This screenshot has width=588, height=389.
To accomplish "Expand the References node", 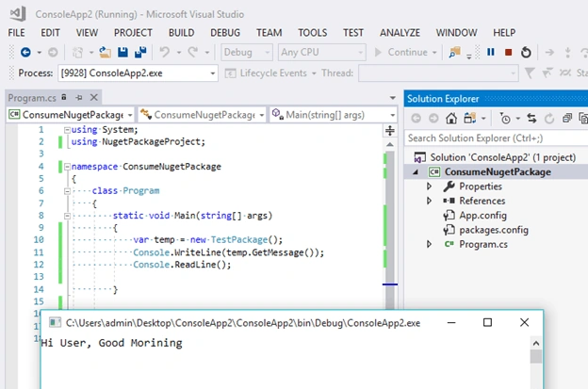I will click(429, 201).
